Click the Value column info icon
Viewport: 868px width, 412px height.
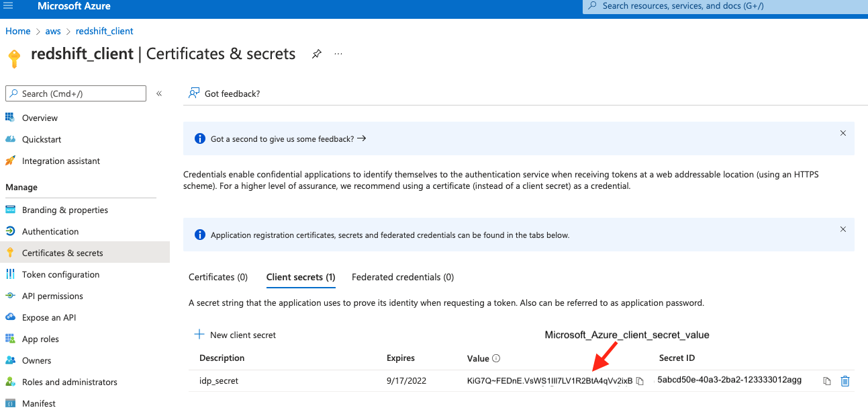point(496,358)
